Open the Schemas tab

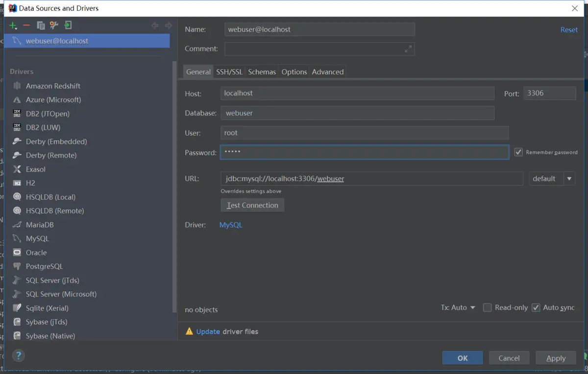262,71
